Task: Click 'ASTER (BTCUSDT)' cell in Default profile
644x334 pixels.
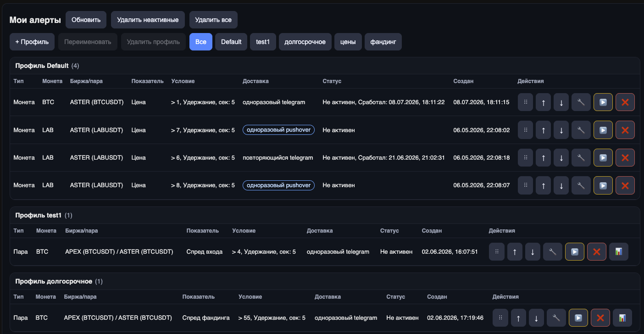Action: point(97,102)
